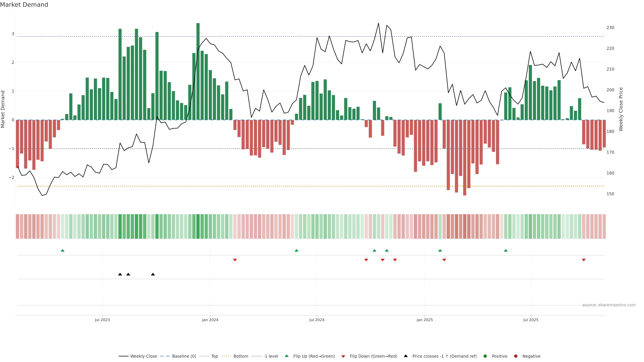The height and width of the screenshot is (362, 644).
Task: Click the rightmost black price-cross triangle
Action: (153, 274)
